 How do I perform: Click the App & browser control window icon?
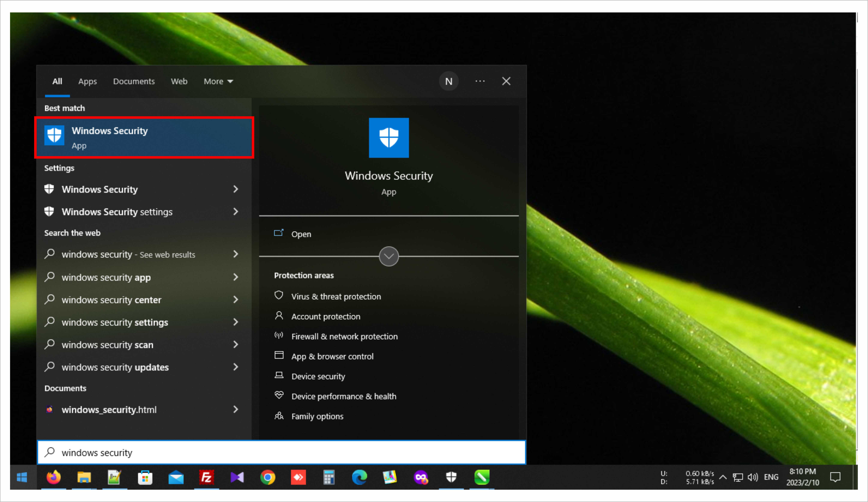(279, 355)
